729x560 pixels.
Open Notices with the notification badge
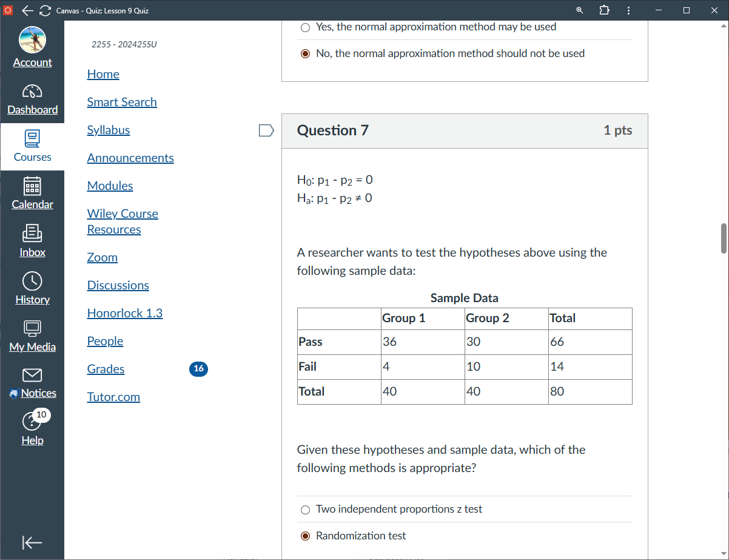[x=32, y=382]
